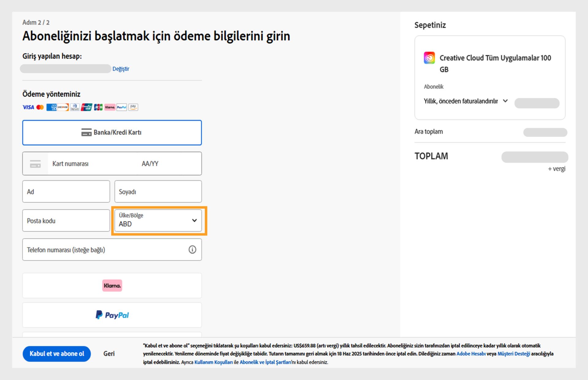The image size is (588, 380).
Task: Click the UnionPay logo icon
Action: (86, 107)
